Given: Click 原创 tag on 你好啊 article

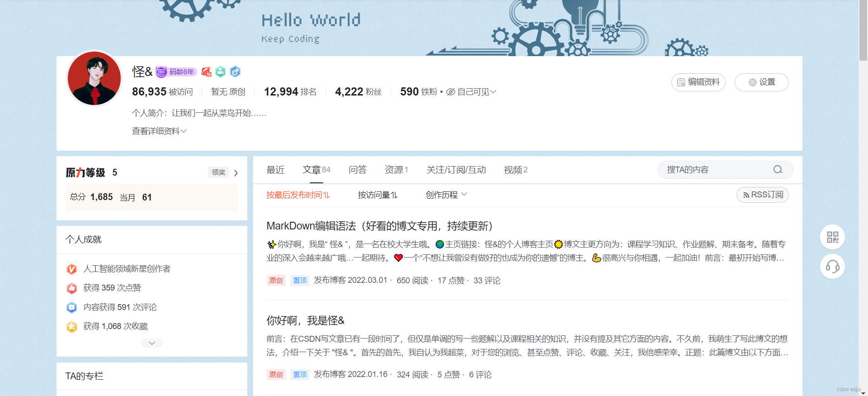Looking at the screenshot, I should click(x=276, y=375).
